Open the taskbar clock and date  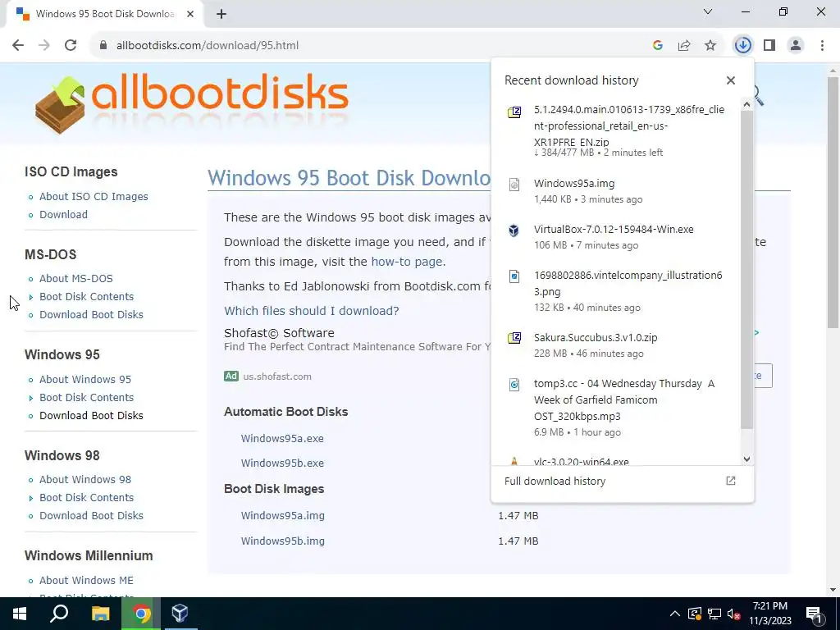click(x=769, y=614)
